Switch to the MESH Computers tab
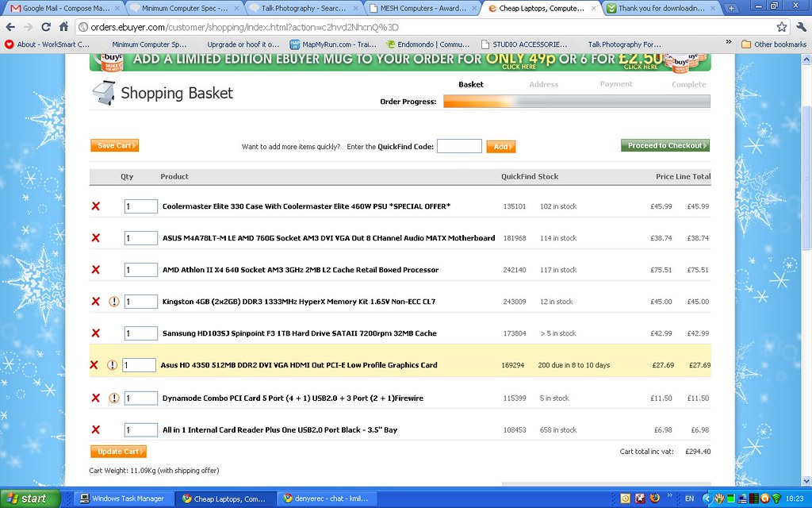This screenshot has width=812, height=508. [x=422, y=8]
